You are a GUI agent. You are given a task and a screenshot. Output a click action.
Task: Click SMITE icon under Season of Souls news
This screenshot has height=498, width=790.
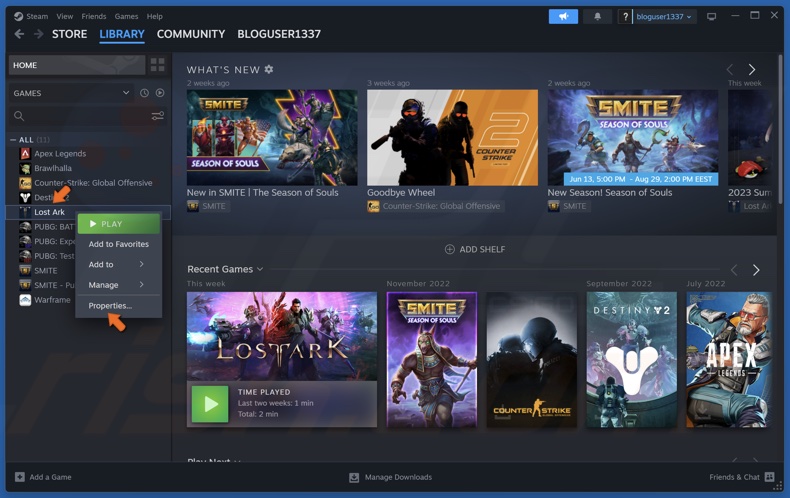coord(193,206)
